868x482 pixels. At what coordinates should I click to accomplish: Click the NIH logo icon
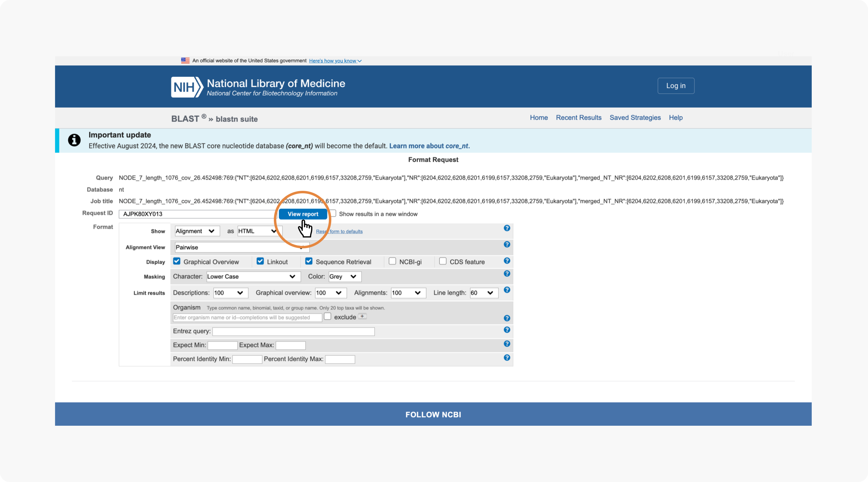(x=187, y=87)
